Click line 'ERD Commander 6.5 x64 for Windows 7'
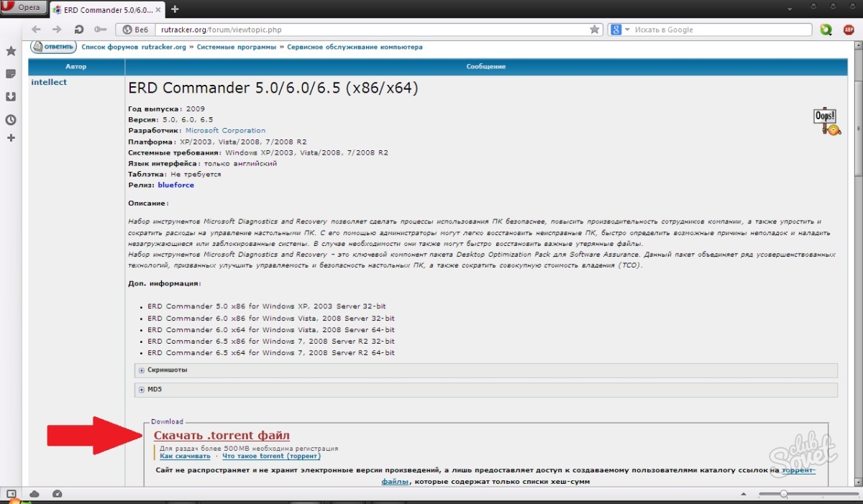This screenshot has width=863, height=504. pos(271,353)
